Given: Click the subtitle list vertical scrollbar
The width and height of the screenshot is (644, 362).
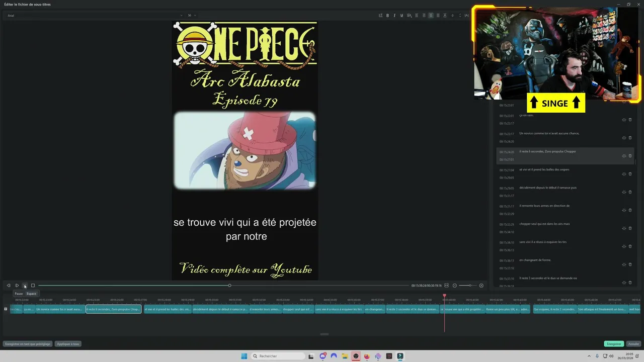Looking at the screenshot, I should tap(636, 162).
